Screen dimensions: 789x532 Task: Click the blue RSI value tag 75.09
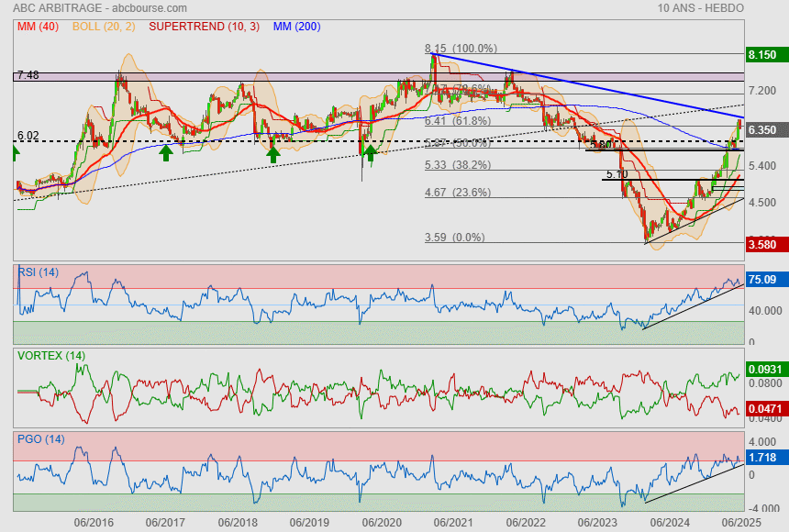pyautogui.click(x=762, y=280)
